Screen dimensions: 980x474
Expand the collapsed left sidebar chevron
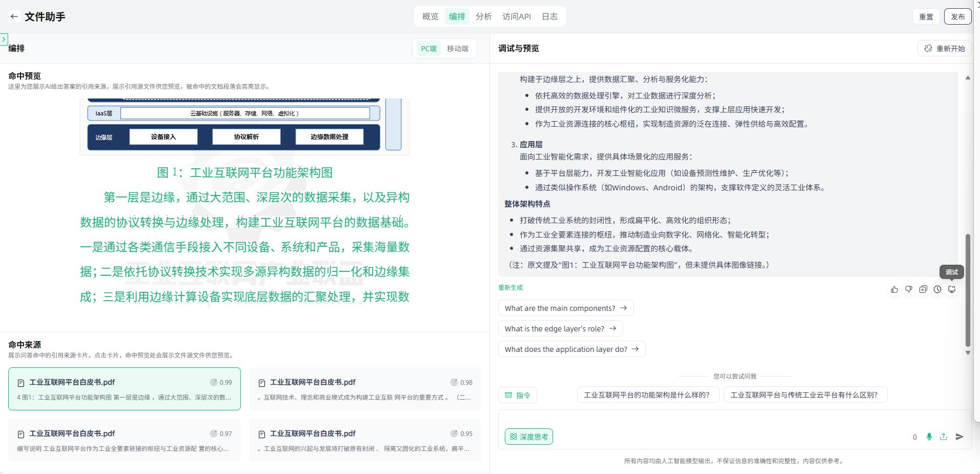coord(4,39)
